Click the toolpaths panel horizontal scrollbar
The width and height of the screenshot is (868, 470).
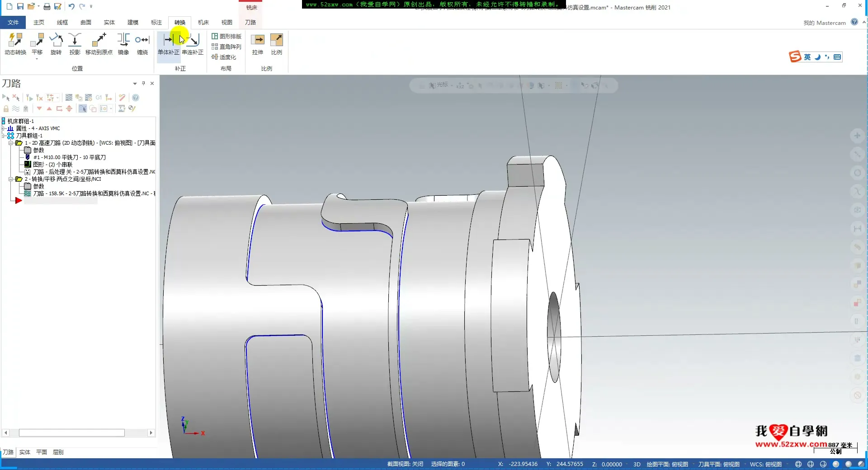click(71, 433)
